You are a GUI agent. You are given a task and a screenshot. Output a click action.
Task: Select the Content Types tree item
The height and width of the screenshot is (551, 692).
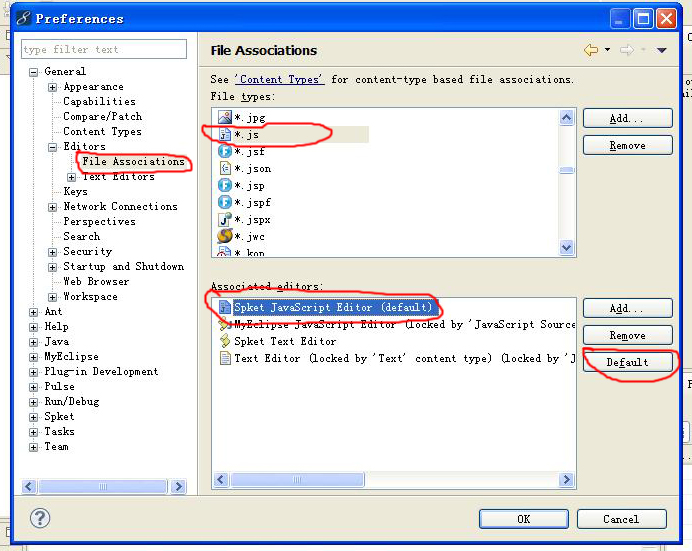102,131
